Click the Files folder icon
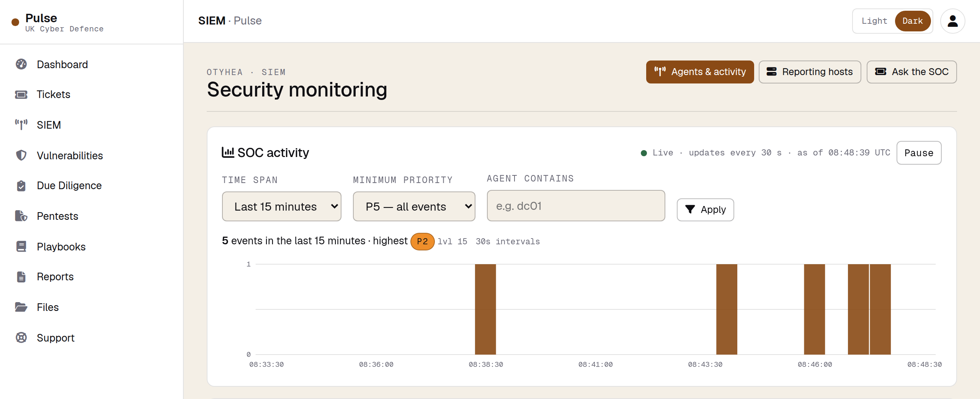The height and width of the screenshot is (399, 980). [21, 307]
